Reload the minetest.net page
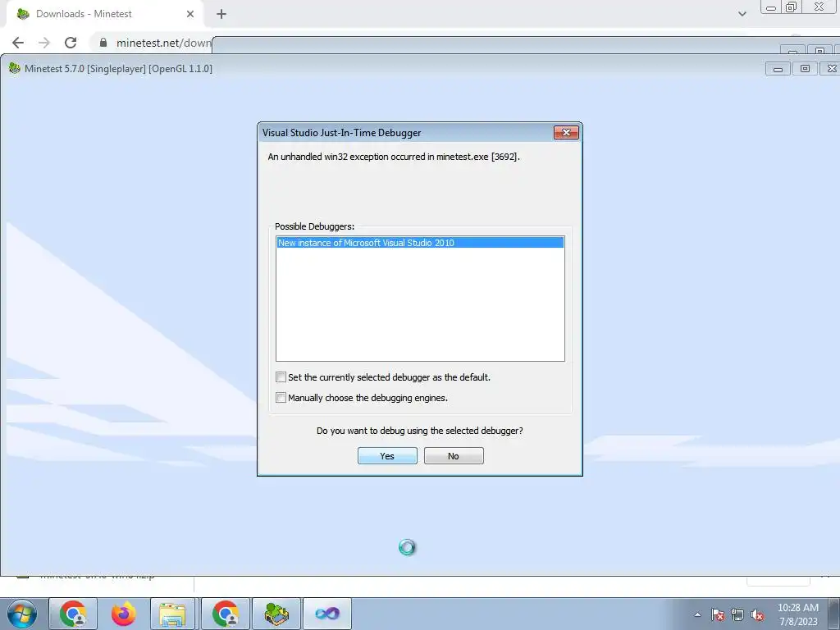The width and height of the screenshot is (840, 630). [71, 43]
